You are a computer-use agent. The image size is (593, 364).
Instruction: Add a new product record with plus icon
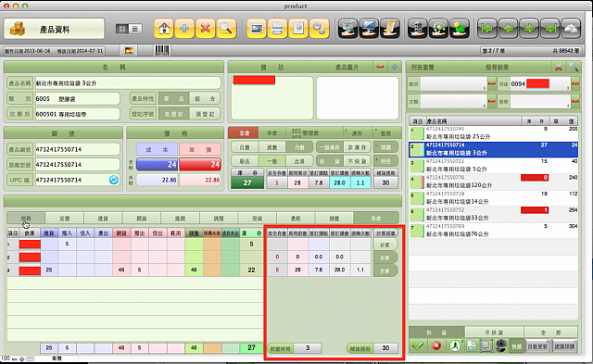tap(184, 29)
